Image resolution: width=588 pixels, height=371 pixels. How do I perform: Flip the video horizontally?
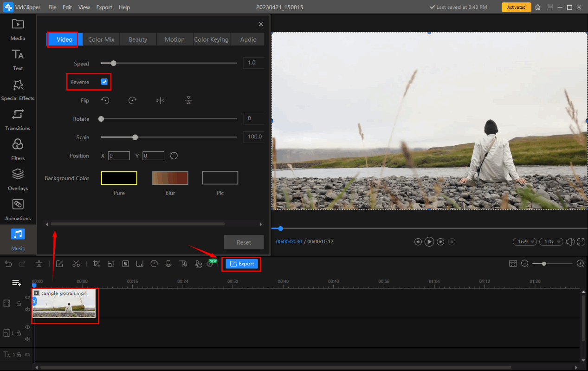pyautogui.click(x=160, y=100)
